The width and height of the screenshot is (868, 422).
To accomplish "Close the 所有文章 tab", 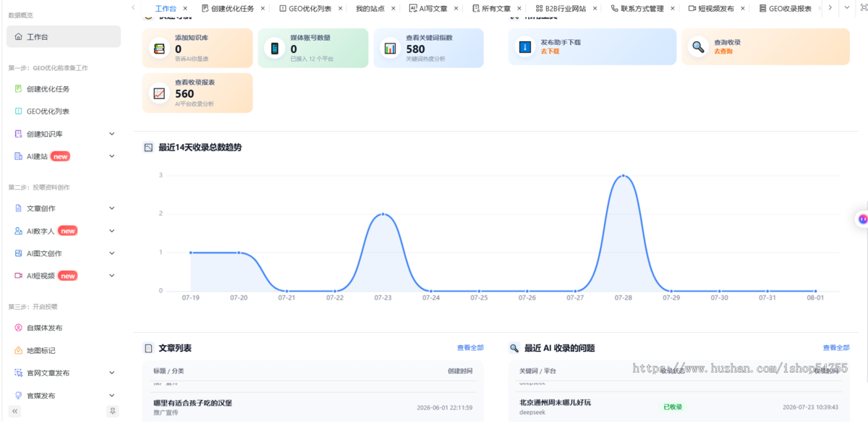I will coord(519,9).
